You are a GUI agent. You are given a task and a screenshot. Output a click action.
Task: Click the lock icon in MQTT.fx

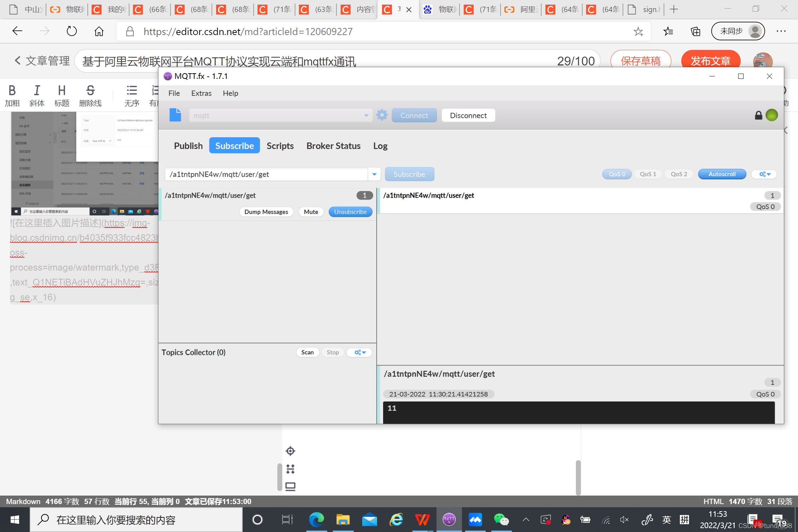[758, 115]
